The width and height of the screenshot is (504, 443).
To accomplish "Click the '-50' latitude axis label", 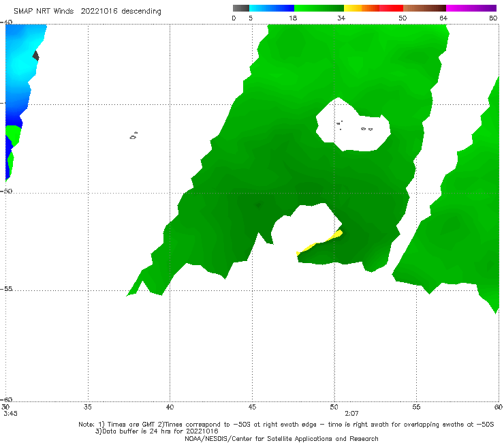I will coord(7,191).
